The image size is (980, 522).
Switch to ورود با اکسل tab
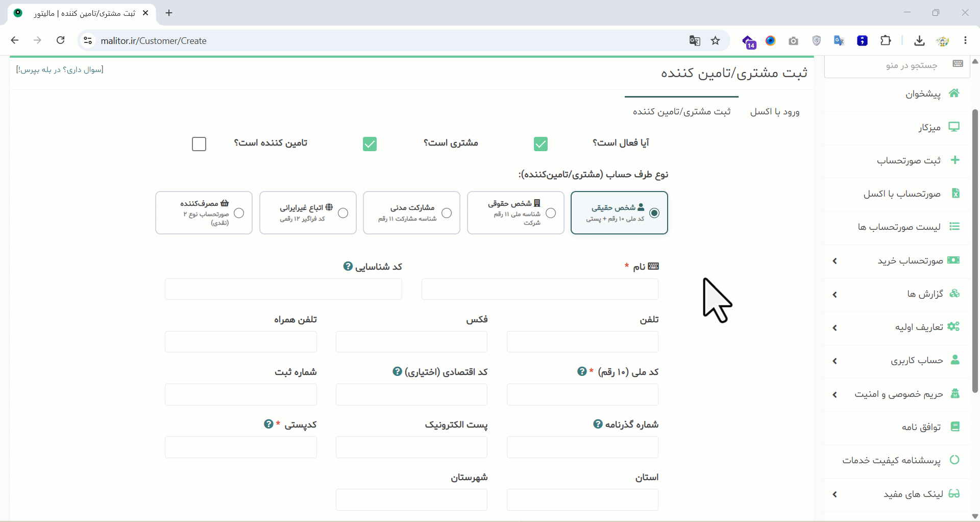(x=775, y=111)
